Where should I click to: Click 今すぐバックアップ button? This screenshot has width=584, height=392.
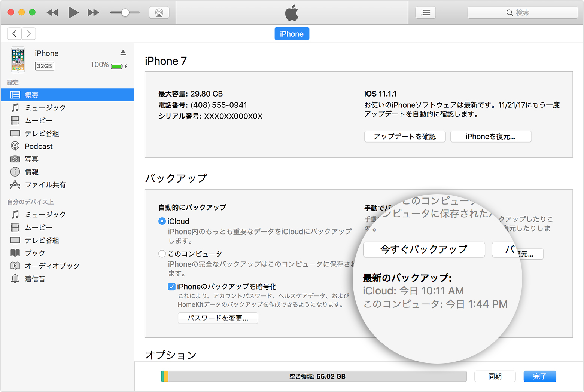coord(424,249)
